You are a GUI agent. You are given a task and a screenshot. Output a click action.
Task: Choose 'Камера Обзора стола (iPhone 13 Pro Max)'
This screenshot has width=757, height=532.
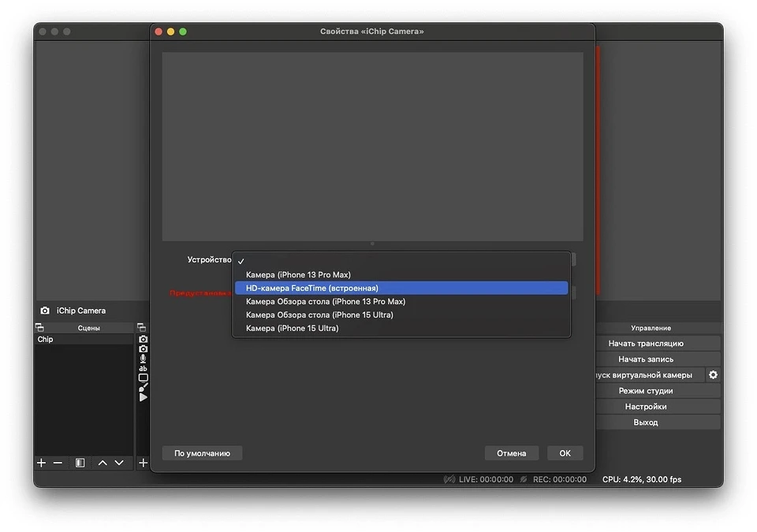tap(325, 302)
